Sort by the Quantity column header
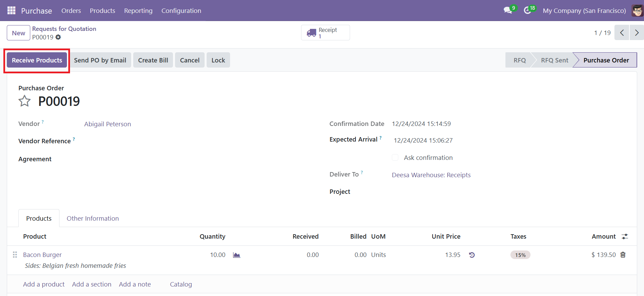644x296 pixels. [212, 237]
